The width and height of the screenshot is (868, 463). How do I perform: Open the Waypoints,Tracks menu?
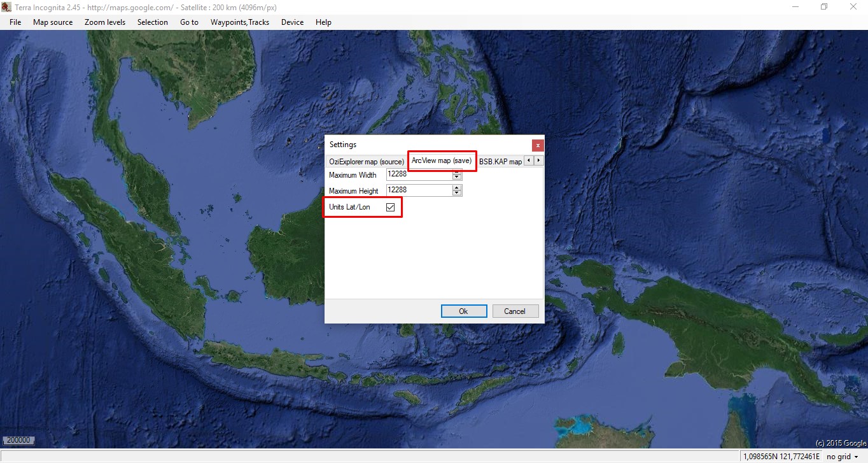tap(240, 22)
